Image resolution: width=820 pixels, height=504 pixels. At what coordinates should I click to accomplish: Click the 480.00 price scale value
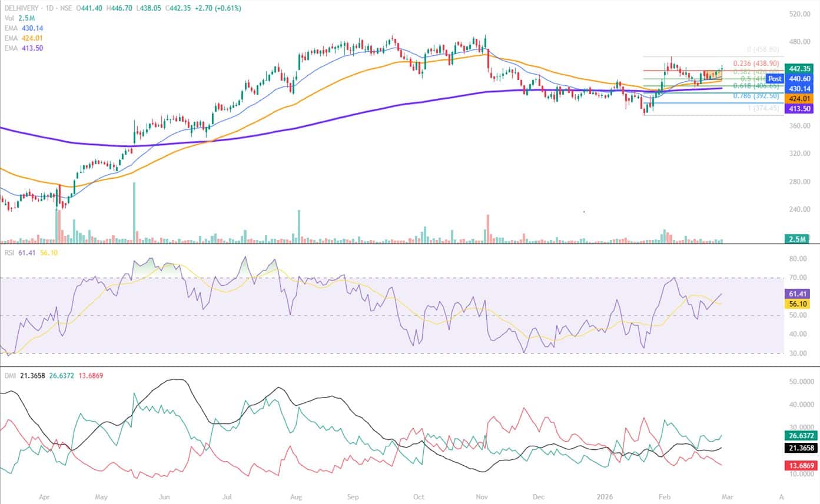pos(801,42)
